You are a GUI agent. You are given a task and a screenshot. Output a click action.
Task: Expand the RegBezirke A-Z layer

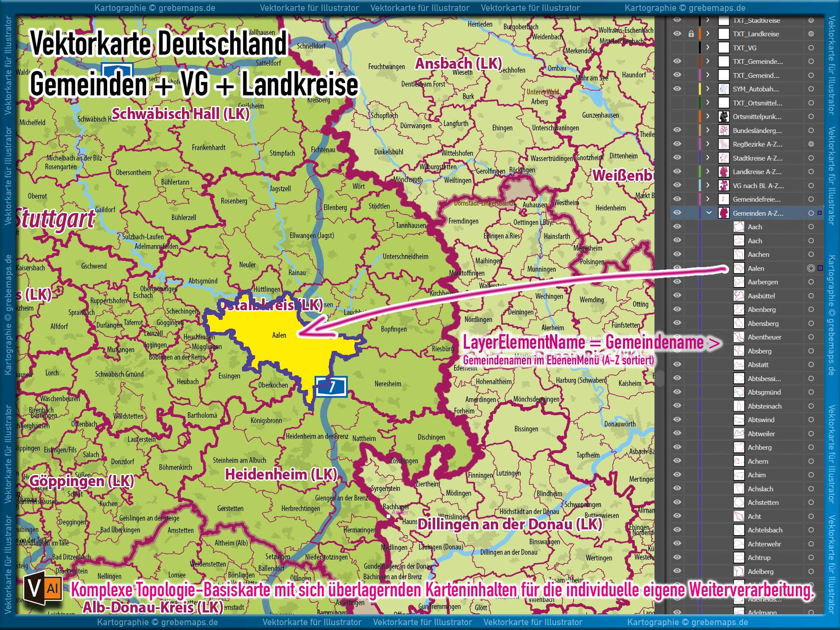pyautogui.click(x=708, y=144)
